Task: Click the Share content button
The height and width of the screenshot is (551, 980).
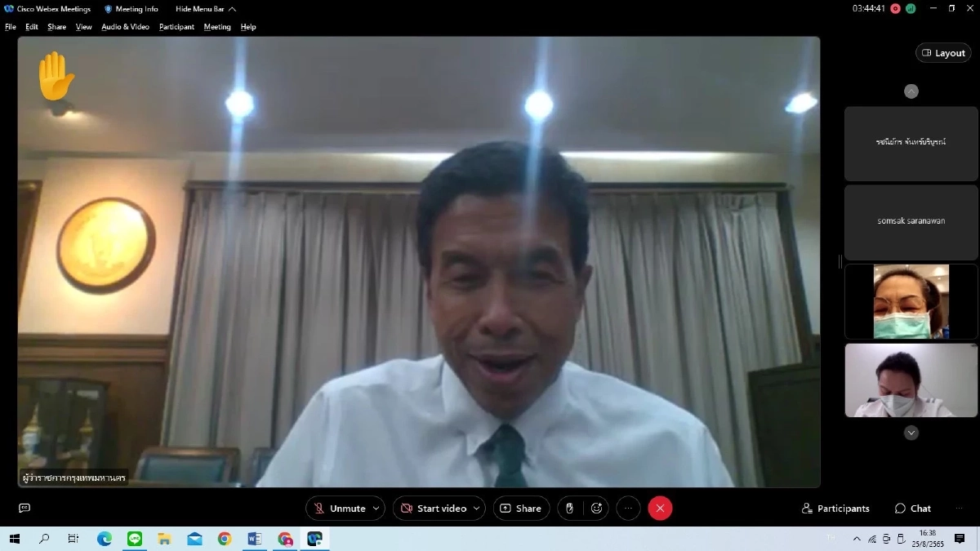Action: coord(521,509)
